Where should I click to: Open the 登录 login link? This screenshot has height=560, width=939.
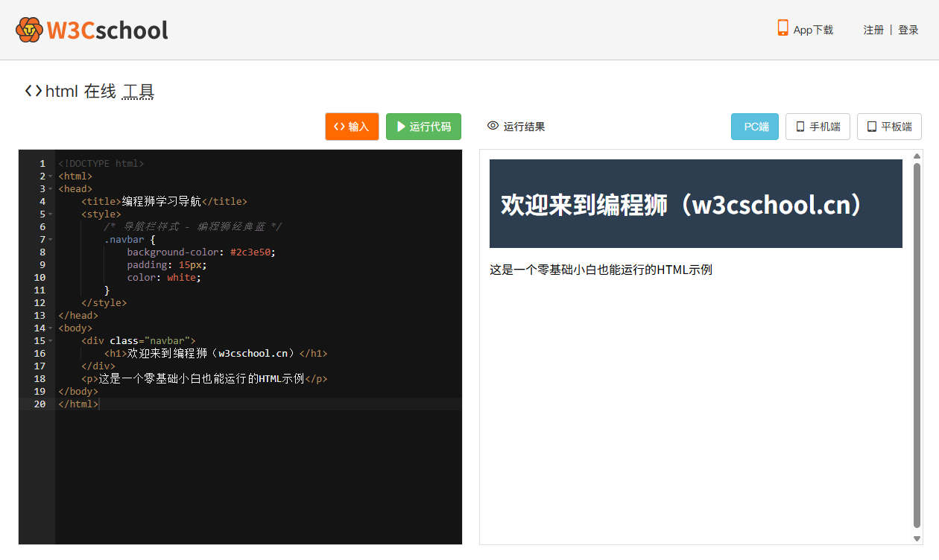908,30
